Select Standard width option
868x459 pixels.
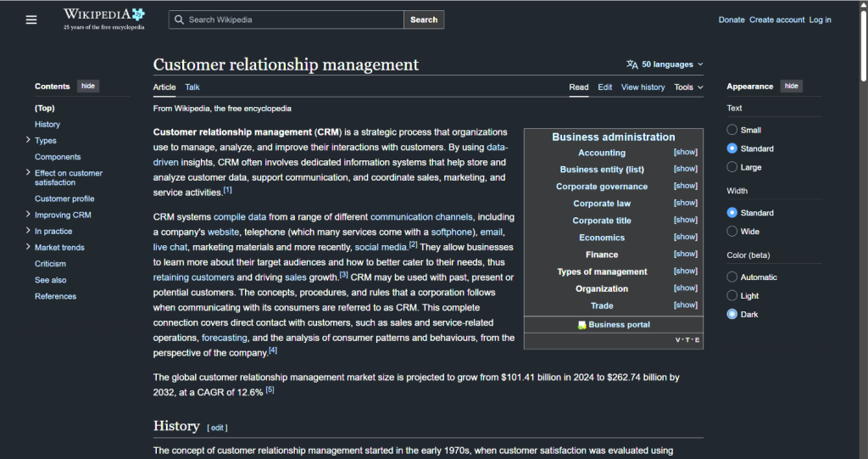coord(732,213)
